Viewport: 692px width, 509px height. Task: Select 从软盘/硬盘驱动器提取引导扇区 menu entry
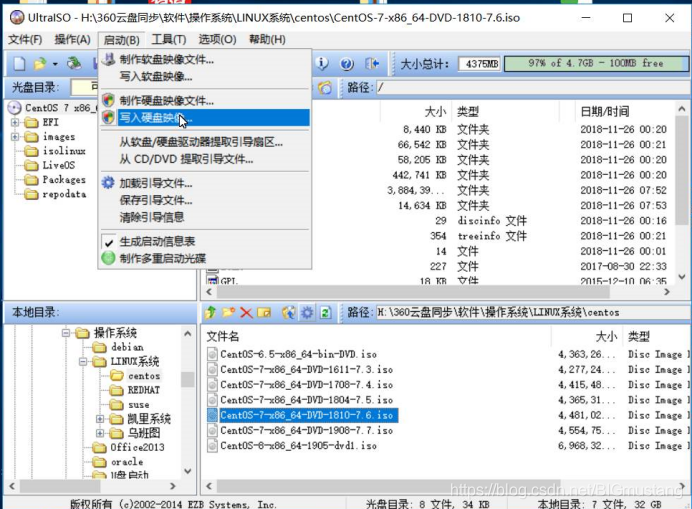click(x=205, y=142)
